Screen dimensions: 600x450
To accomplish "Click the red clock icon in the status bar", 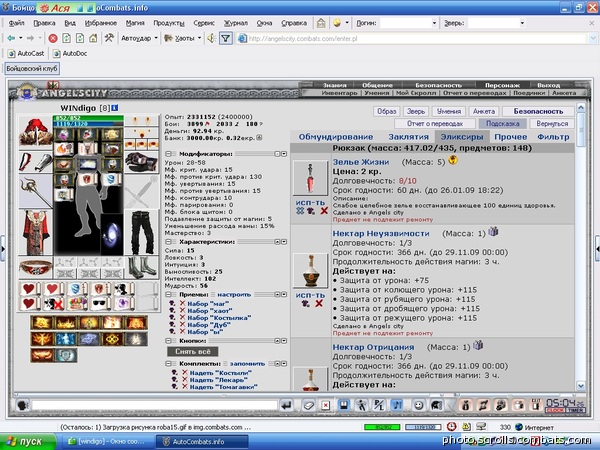I will tap(452, 427).
